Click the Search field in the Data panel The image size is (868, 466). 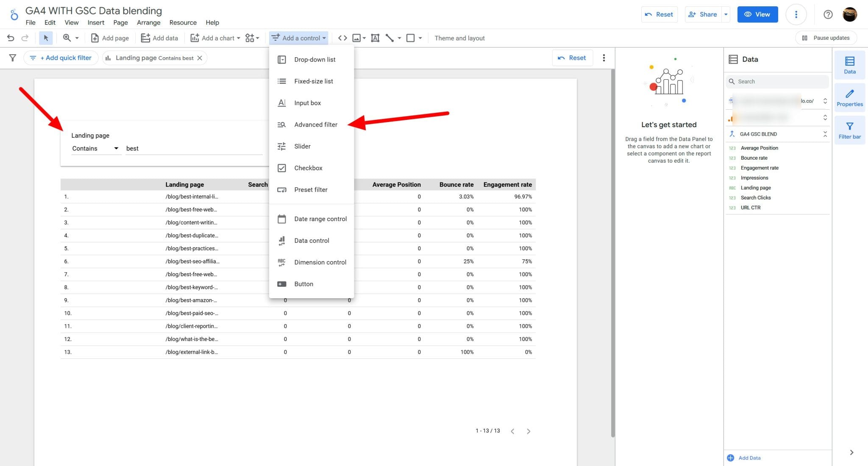[777, 81]
